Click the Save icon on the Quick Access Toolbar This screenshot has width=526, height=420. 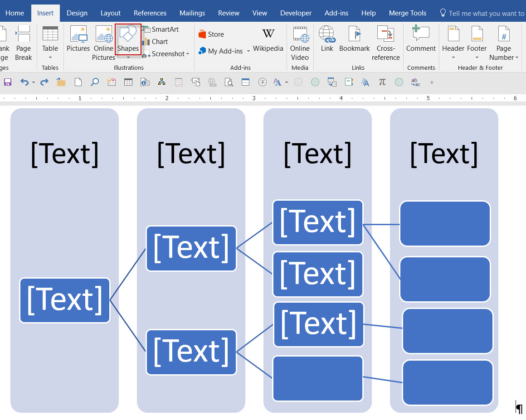tap(8, 82)
